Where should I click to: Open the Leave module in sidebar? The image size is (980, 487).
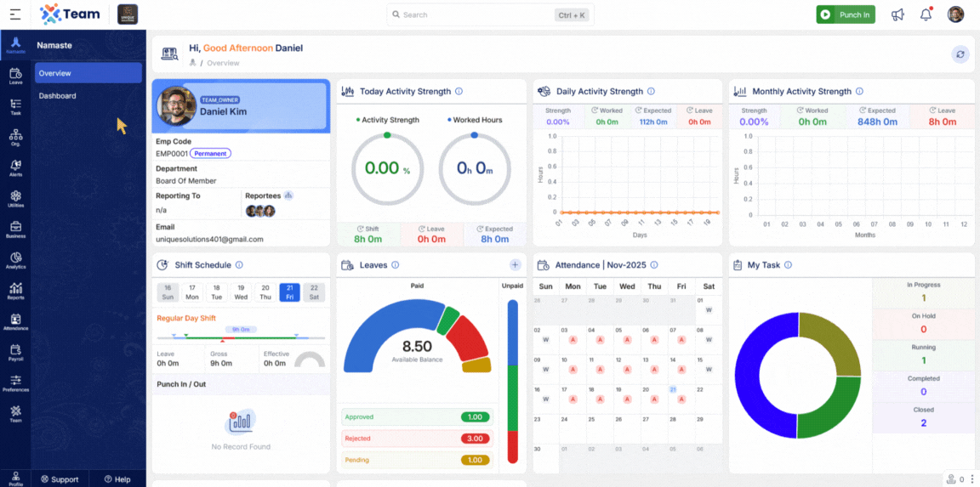click(15, 77)
